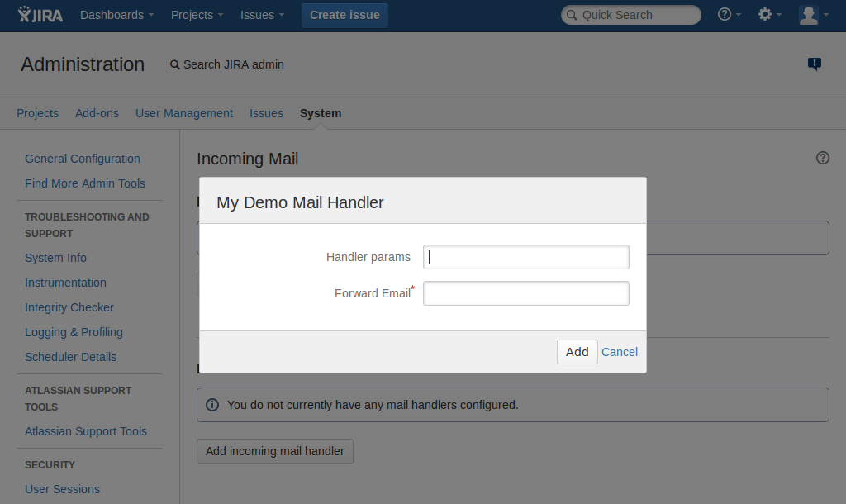
Task: Click the JIRA logo
Action: pyautogui.click(x=40, y=15)
